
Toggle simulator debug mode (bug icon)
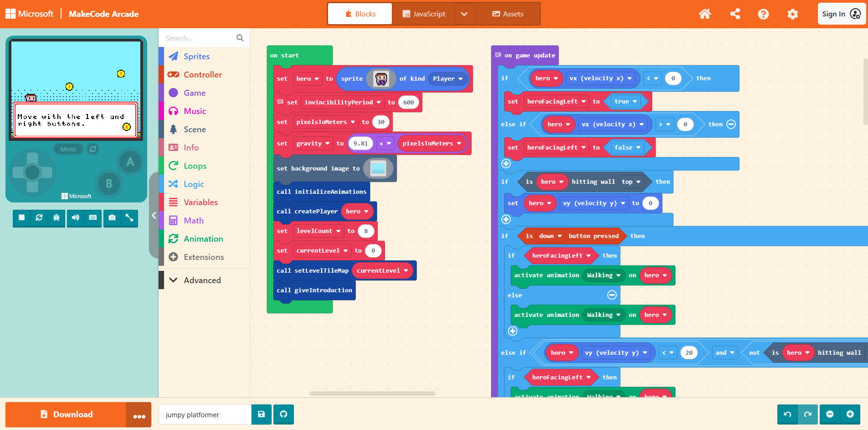tap(56, 218)
